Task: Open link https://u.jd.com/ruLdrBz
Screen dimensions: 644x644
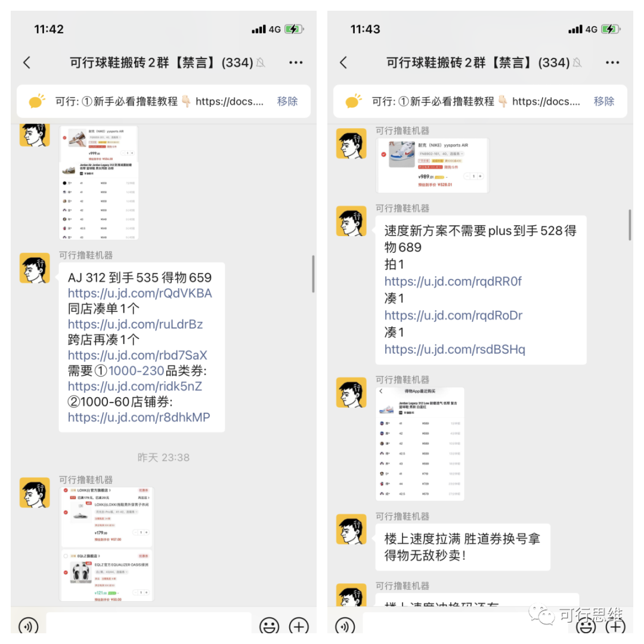Action: tap(135, 324)
